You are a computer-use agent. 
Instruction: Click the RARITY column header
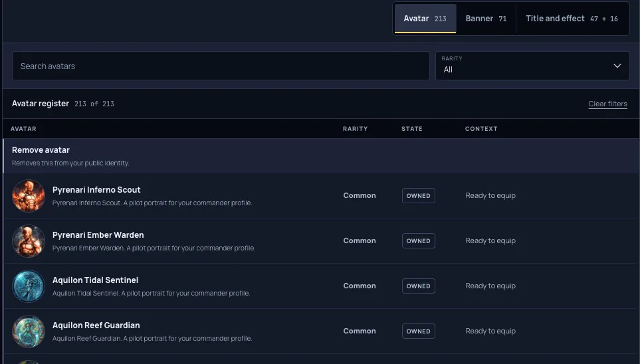pos(355,129)
